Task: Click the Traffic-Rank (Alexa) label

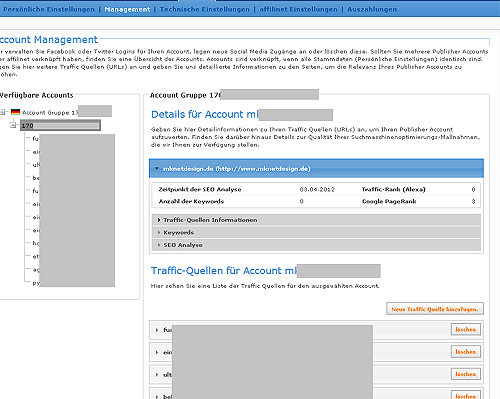Action: point(393,189)
